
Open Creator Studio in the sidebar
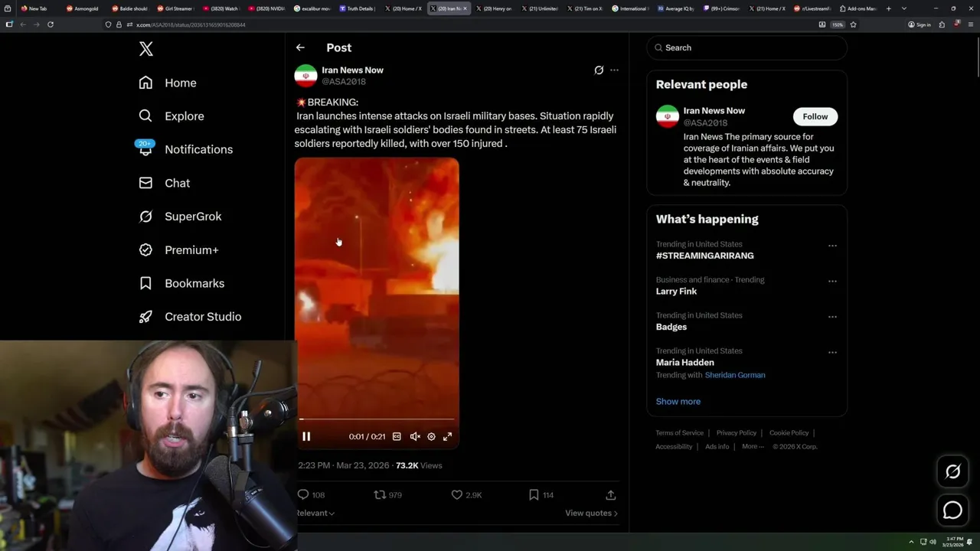[190, 317]
